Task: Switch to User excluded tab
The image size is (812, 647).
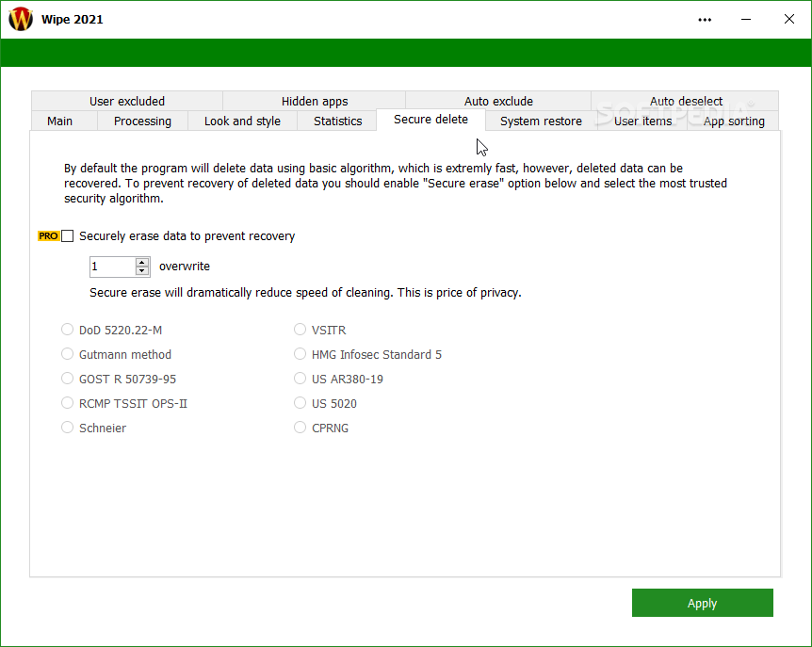Action: tap(127, 101)
